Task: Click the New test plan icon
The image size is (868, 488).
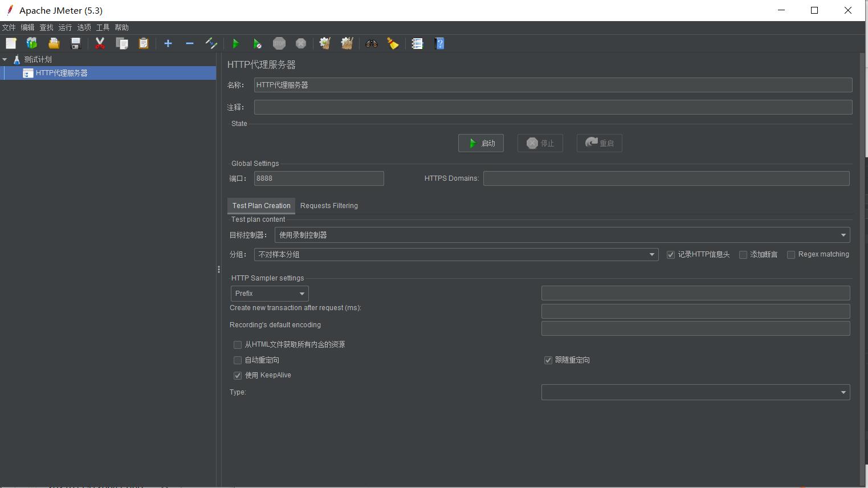Action: click(11, 43)
